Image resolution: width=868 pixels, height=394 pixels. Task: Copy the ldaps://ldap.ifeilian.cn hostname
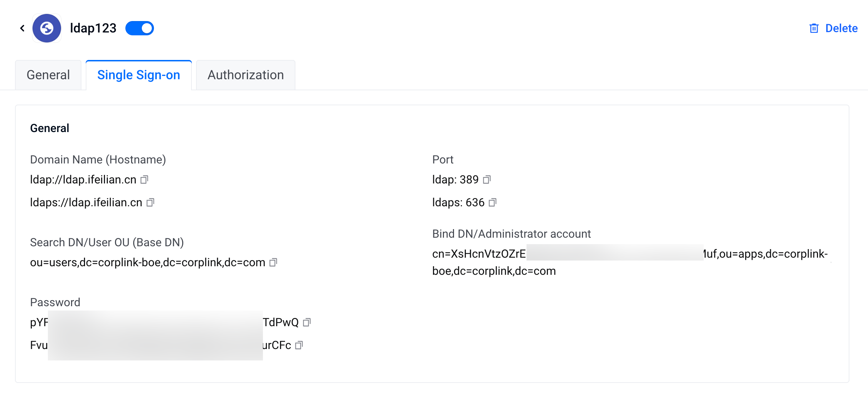click(x=150, y=202)
